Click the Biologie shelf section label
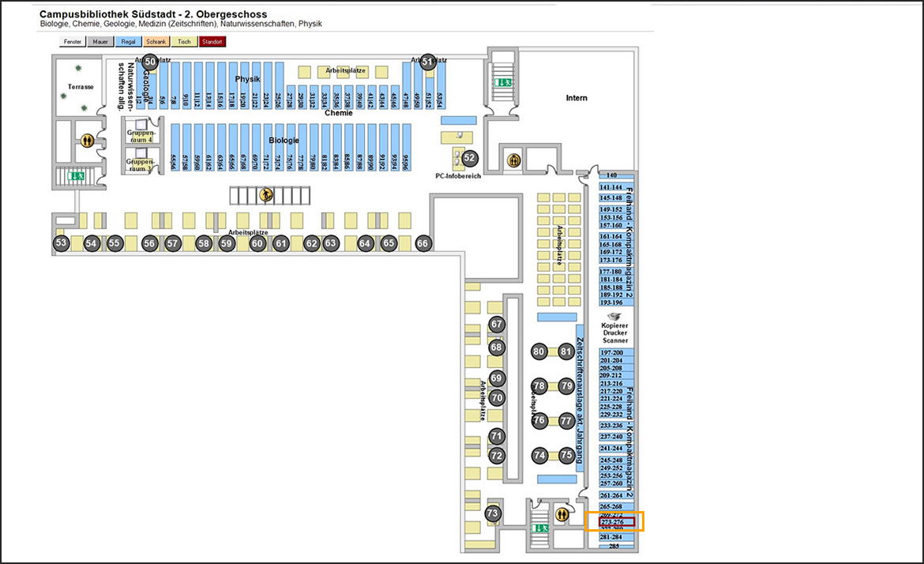 (284, 141)
